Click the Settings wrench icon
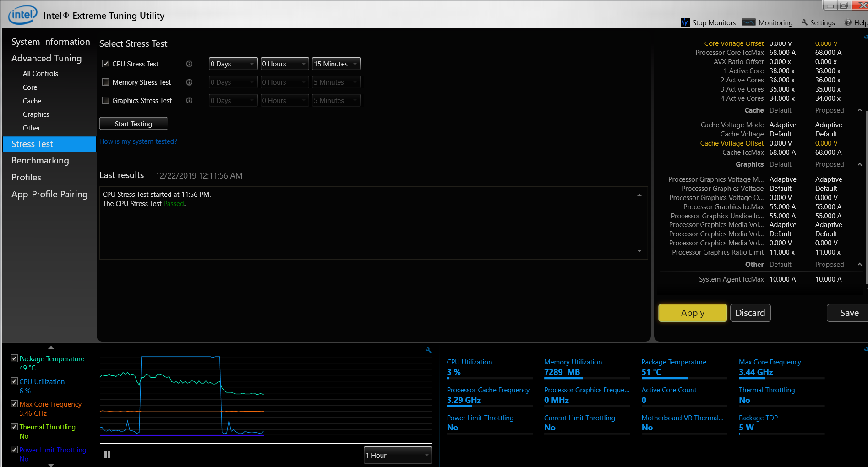This screenshot has width=868, height=467. pos(804,22)
